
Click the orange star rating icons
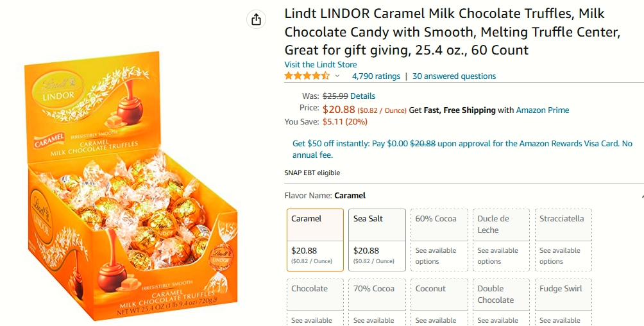(x=307, y=76)
